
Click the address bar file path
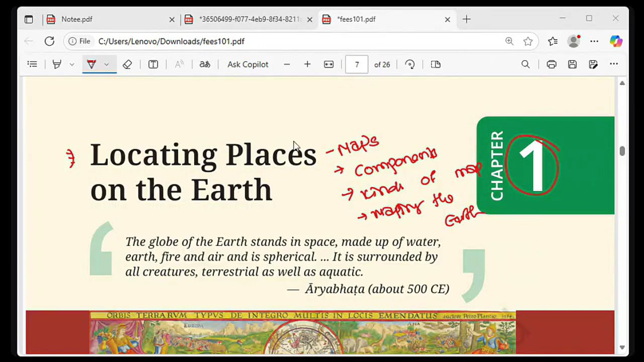coord(172,41)
